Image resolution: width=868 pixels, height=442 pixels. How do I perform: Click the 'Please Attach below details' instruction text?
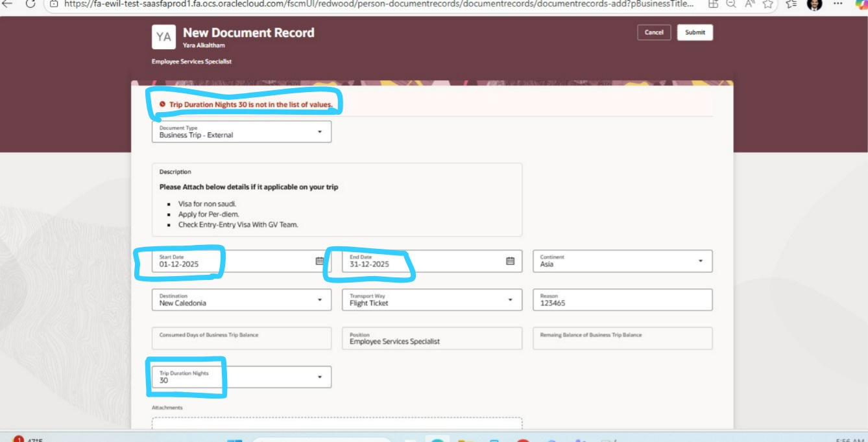coord(248,187)
